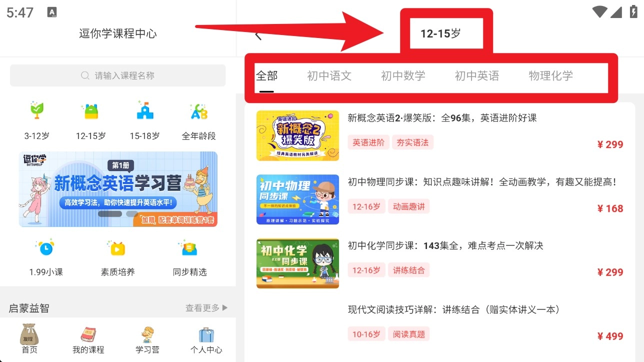The height and width of the screenshot is (362, 644).
Task: Select the 15-18岁 castle category icon
Action: click(145, 110)
